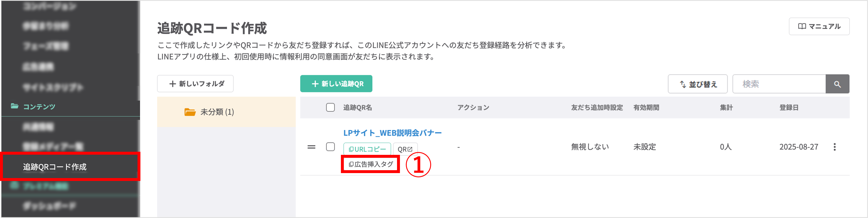Click the copy icon on URLコピー
The height and width of the screenshot is (218, 868).
[x=351, y=149]
